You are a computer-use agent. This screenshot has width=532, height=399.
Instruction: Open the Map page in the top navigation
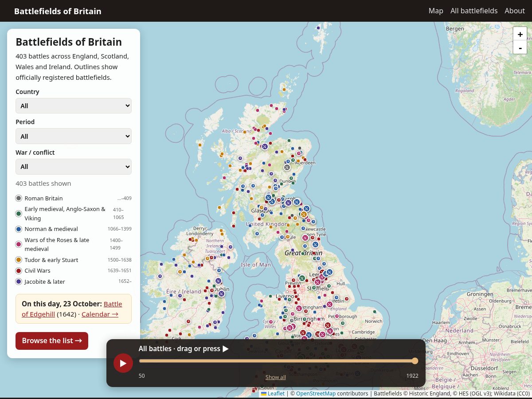tap(436, 11)
